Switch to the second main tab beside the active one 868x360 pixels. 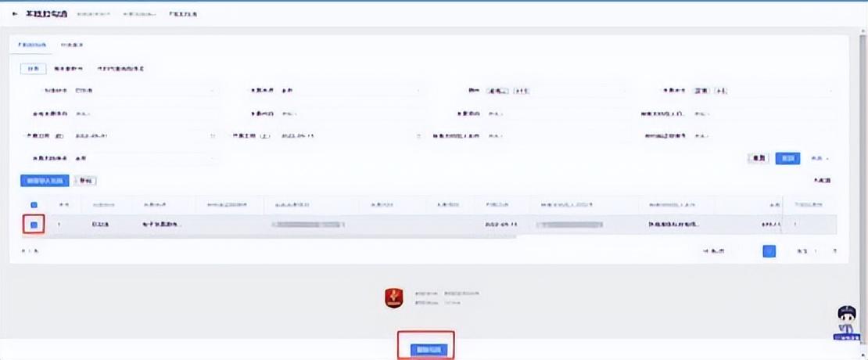(x=72, y=45)
